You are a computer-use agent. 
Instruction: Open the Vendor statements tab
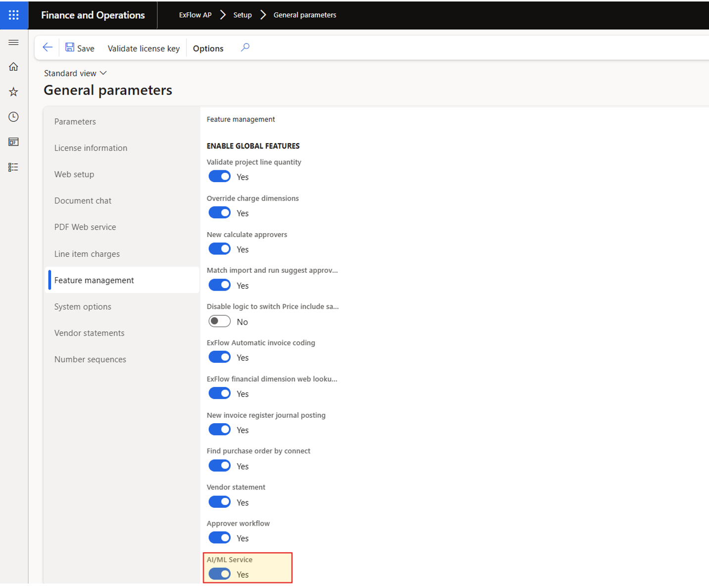(x=122, y=333)
